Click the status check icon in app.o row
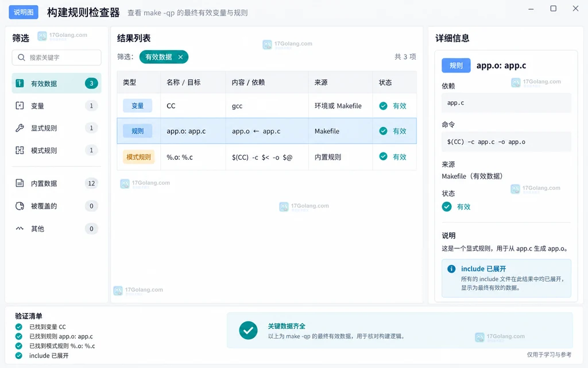Image resolution: width=588 pixels, height=368 pixels. point(383,131)
